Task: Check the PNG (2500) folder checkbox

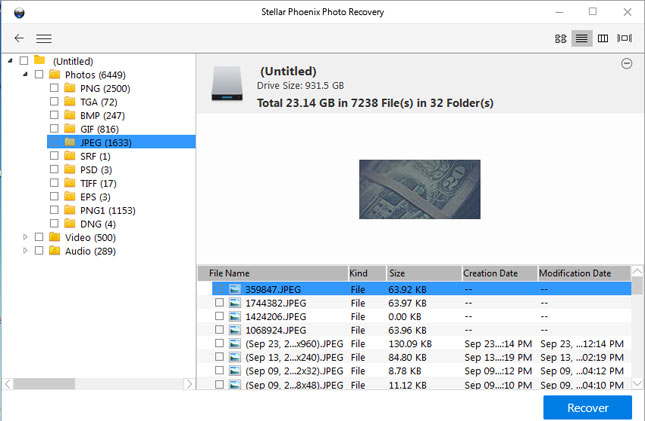Action: click(54, 88)
